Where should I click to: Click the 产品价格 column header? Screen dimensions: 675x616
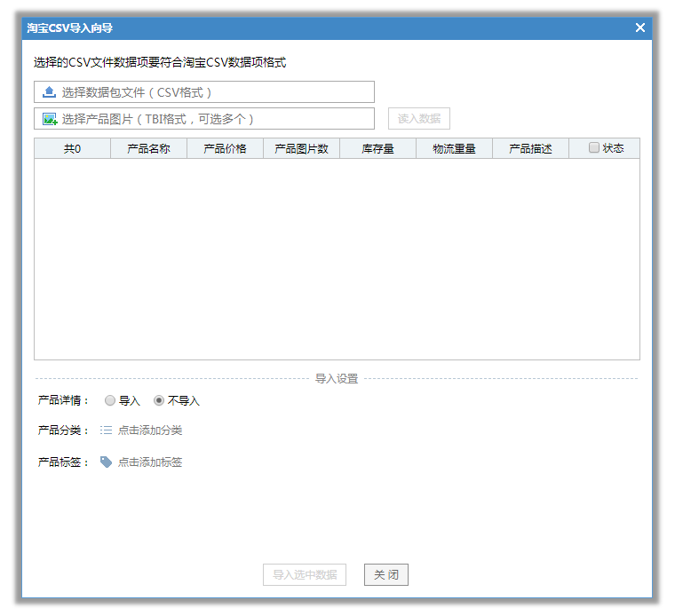[x=225, y=148]
